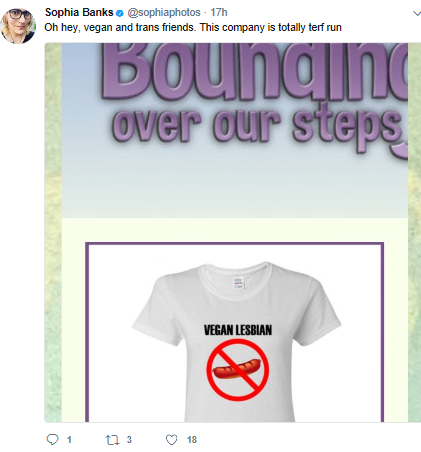Expand the tweet options chevron
The width and height of the screenshot is (421, 452).
(x=417, y=13)
